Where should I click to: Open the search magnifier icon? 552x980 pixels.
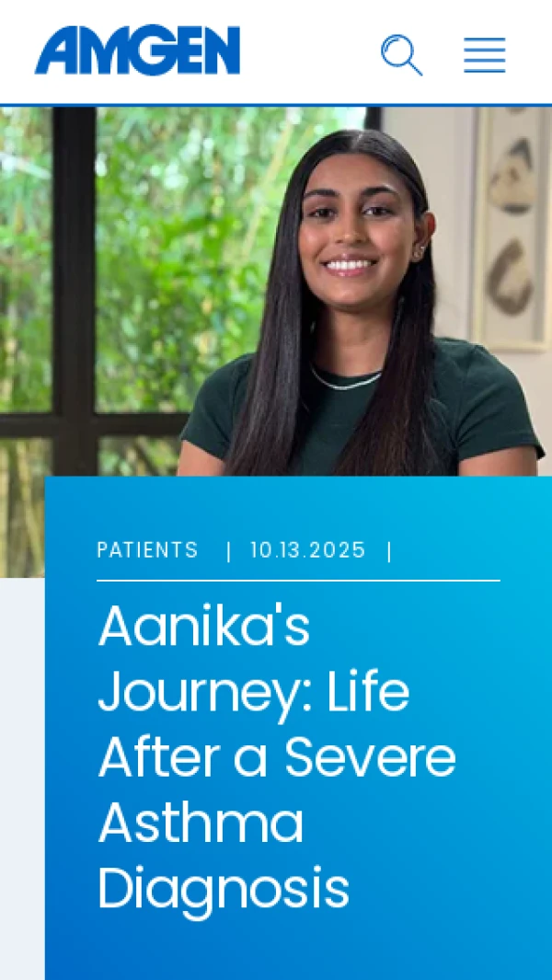tap(401, 55)
